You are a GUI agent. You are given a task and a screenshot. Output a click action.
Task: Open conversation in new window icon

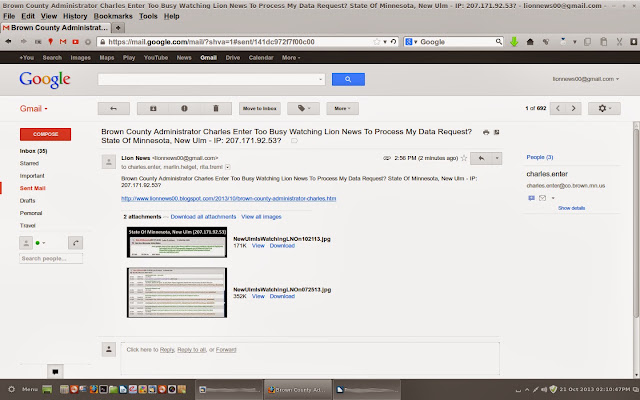coord(497,132)
